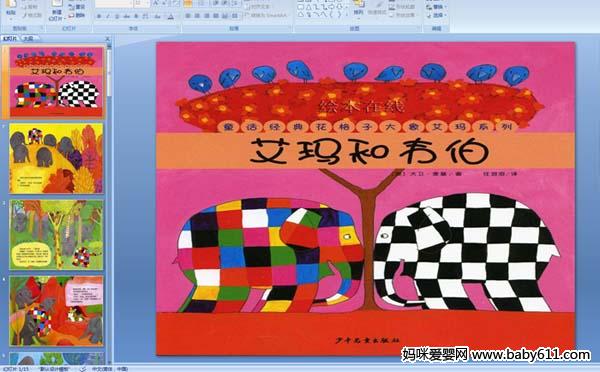The image size is (600, 372).
Task: Click the font color A icon
Action: (171, 16)
